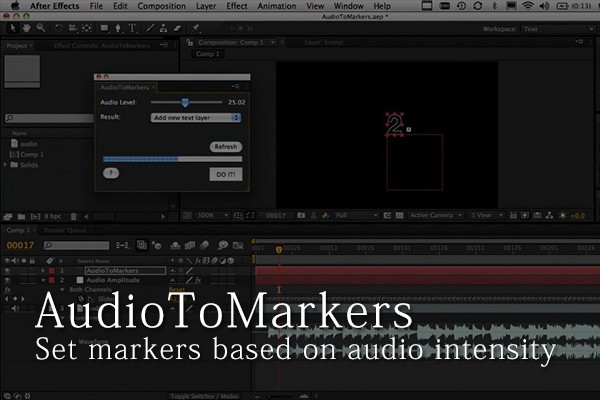Select the Pan Behind anchor tool

[x=86, y=28]
